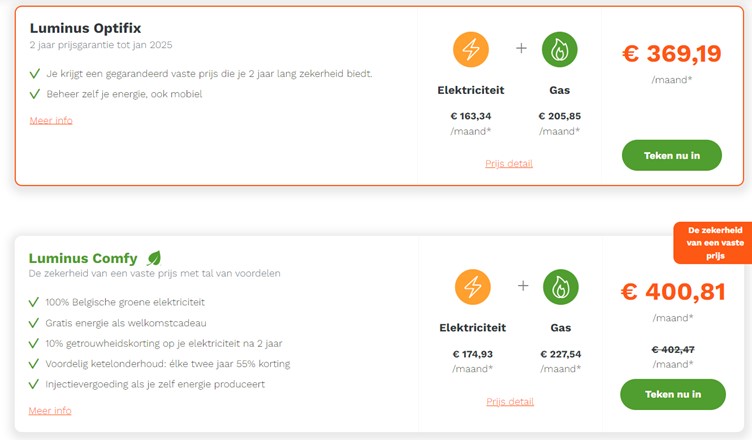Click the Comfy gas flame icon

pos(560,287)
